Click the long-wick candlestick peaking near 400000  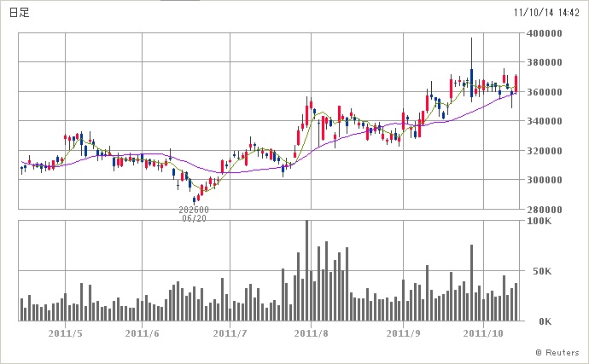point(472,69)
